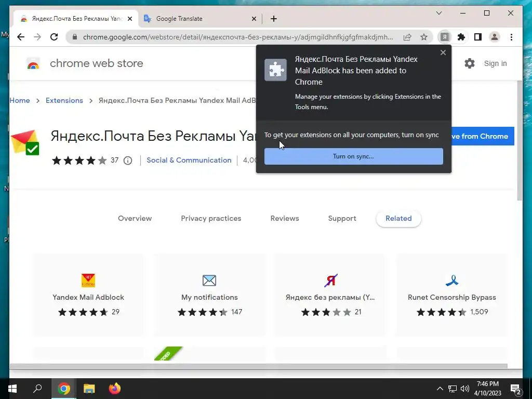This screenshot has height=399, width=532.
Task: Open the Privacy practices tab
Action: coord(211,219)
